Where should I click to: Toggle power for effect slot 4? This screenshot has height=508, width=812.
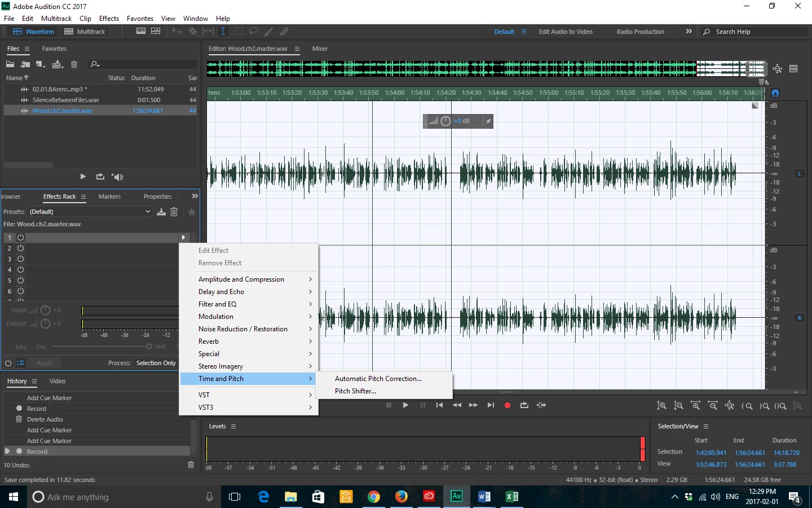20,270
